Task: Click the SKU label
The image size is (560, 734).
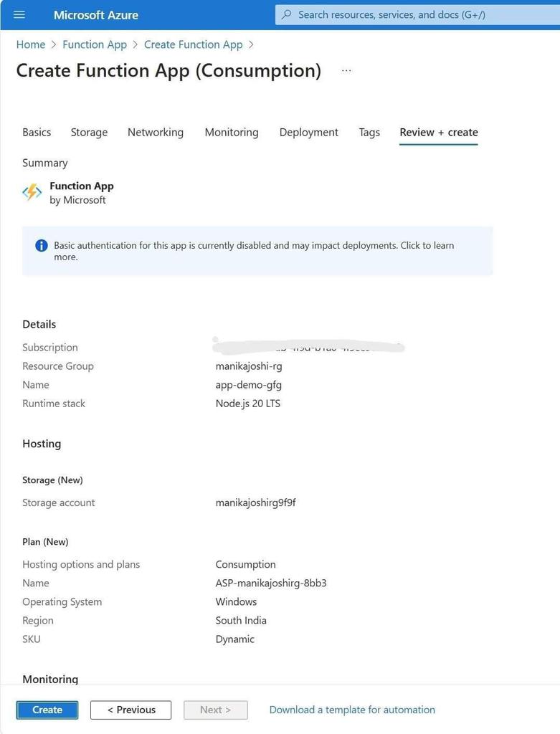Action: point(32,639)
